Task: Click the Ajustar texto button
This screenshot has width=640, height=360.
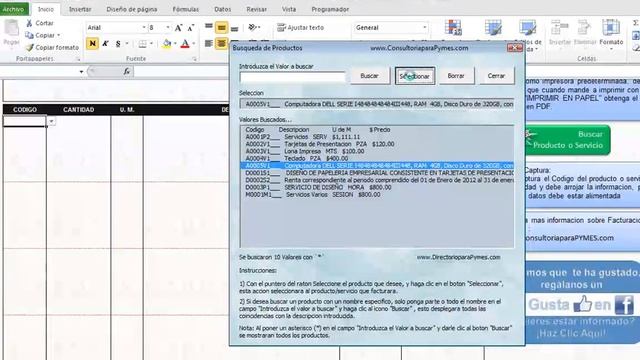Action: click(x=300, y=27)
